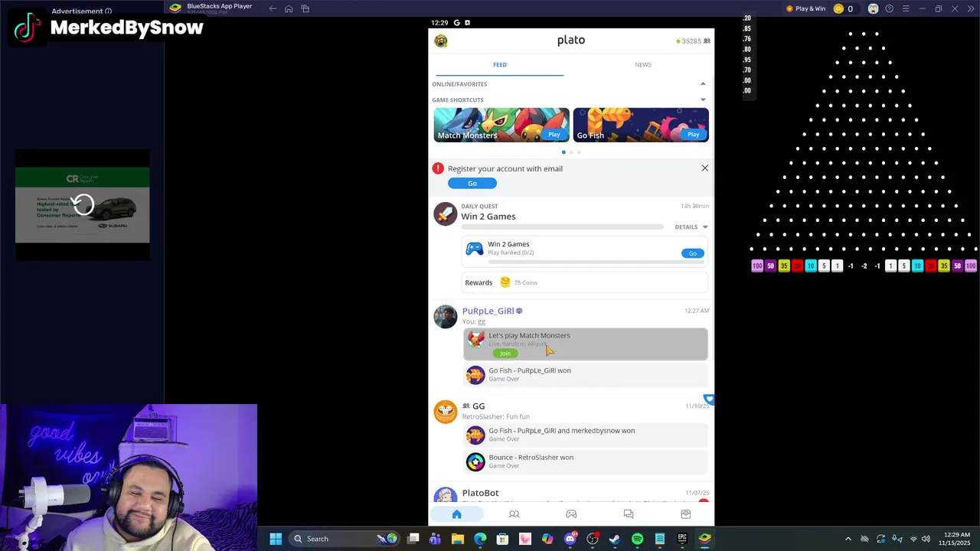This screenshot has width=980, height=551.
Task: Click the Daily Quest overall progress bar
Action: [x=562, y=227]
